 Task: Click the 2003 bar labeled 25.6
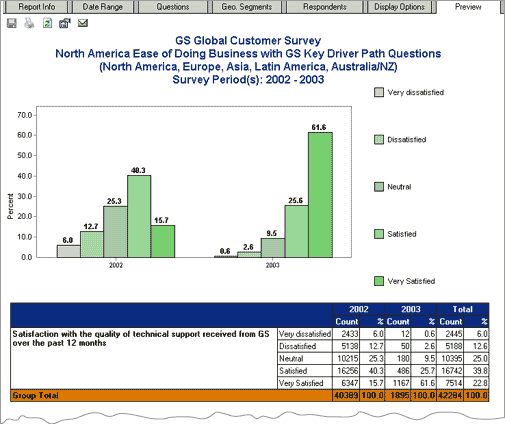(x=297, y=231)
